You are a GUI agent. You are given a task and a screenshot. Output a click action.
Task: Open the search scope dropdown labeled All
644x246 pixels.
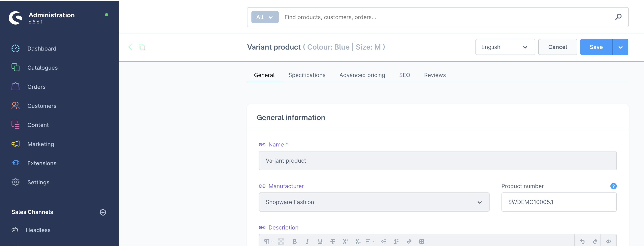click(265, 17)
